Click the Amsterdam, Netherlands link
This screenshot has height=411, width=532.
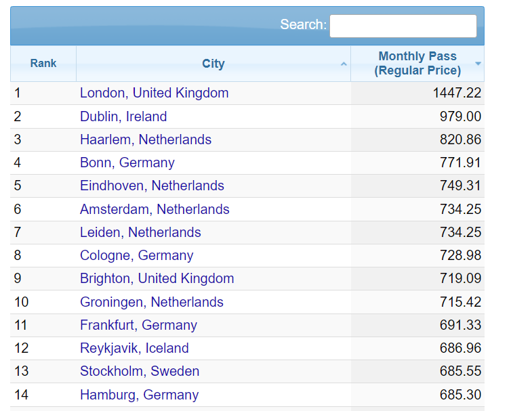155,209
